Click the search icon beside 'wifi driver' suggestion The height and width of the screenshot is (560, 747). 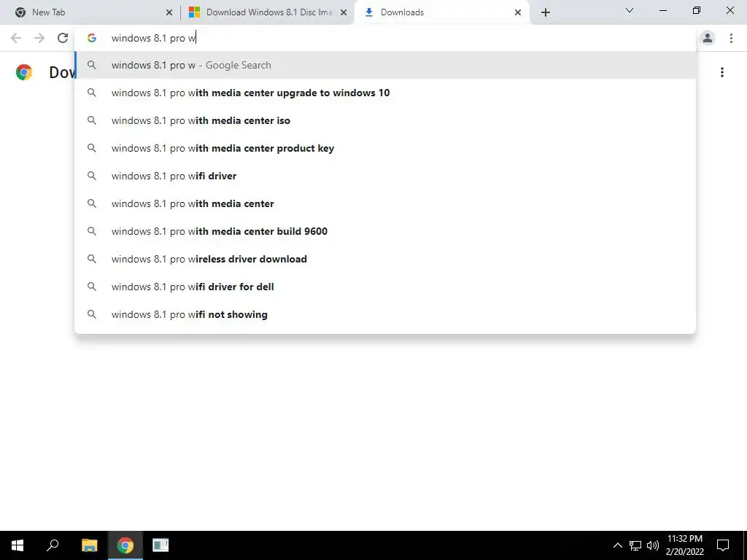click(x=92, y=176)
